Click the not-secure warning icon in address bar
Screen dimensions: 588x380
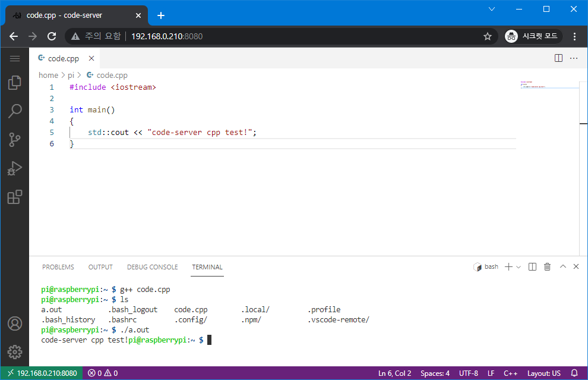tap(75, 36)
